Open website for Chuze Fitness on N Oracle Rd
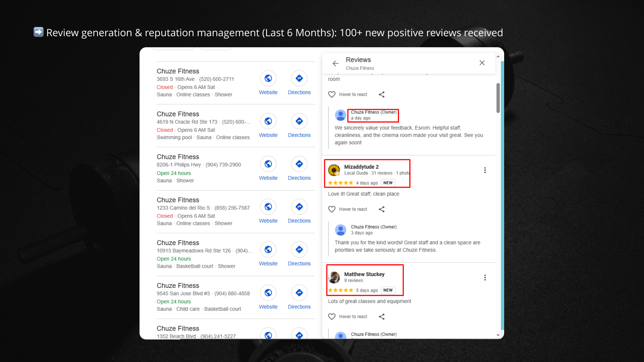The height and width of the screenshot is (362, 644). (268, 121)
